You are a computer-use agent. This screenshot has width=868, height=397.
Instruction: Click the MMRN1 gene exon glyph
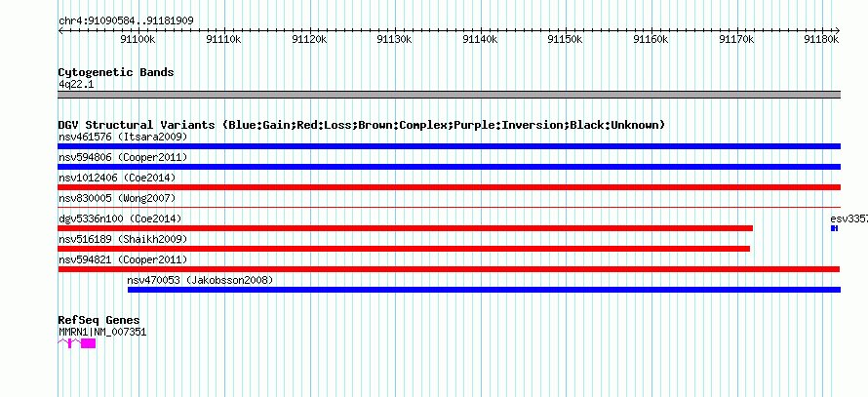[x=88, y=343]
